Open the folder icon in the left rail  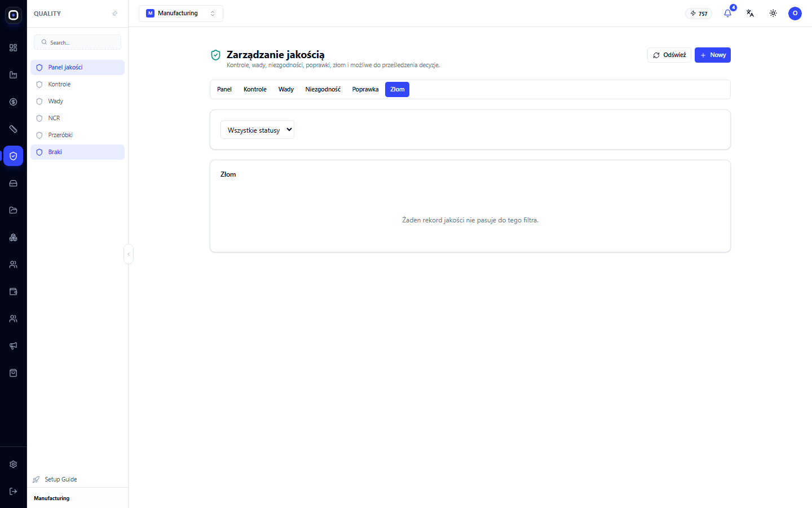click(13, 211)
